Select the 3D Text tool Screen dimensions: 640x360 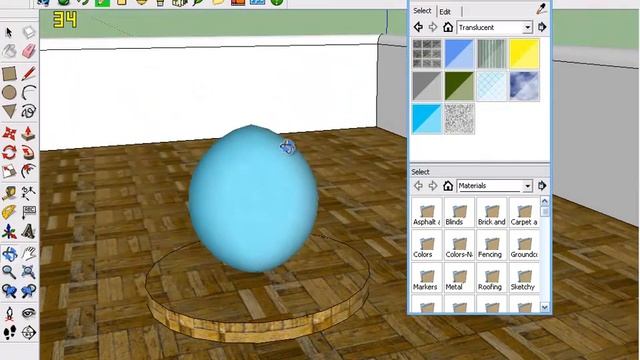click(28, 231)
